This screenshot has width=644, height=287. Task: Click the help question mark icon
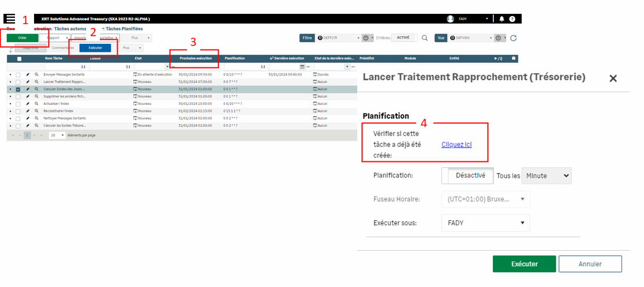(512, 19)
